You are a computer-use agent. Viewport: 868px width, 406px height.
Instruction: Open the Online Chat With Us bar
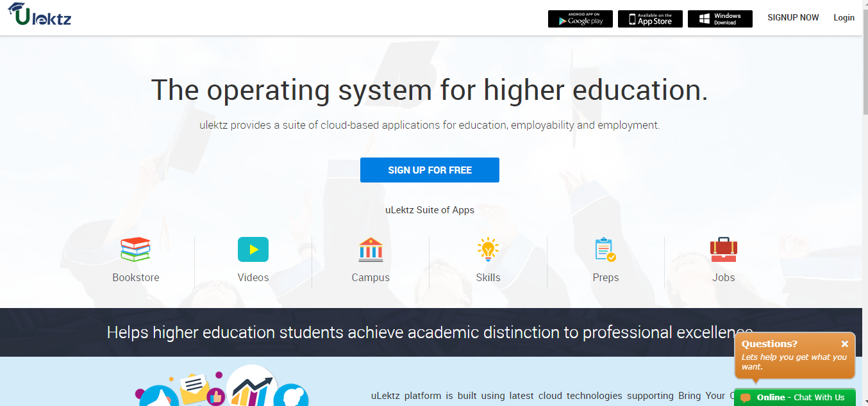tap(795, 397)
